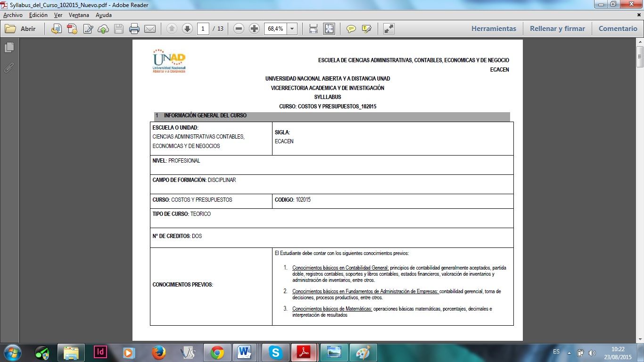Viewport: 644px width, 362px height.
Task: Open the Ventana menu
Action: (79, 15)
